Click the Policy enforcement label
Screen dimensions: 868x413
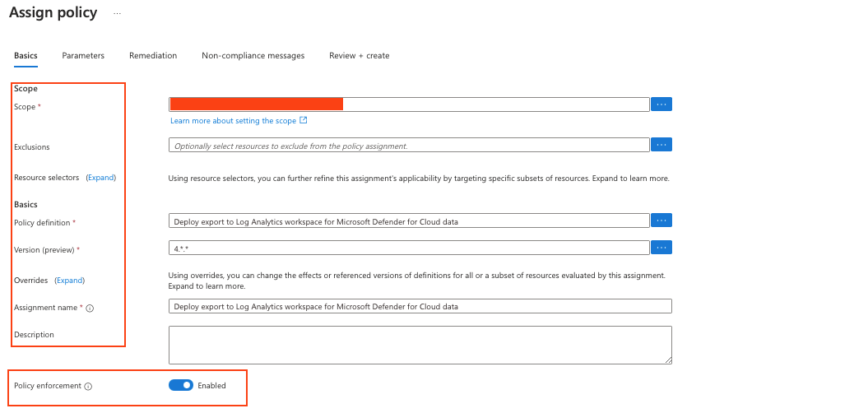(x=48, y=386)
